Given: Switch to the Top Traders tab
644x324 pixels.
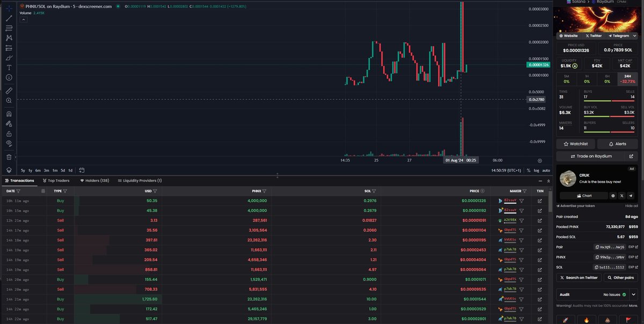Looking at the screenshot, I should pos(56,181).
